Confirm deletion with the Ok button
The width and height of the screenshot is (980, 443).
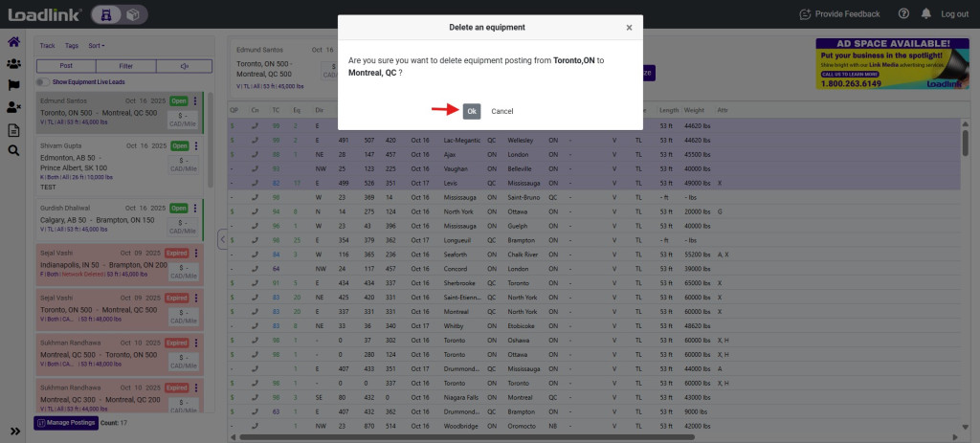(472, 111)
